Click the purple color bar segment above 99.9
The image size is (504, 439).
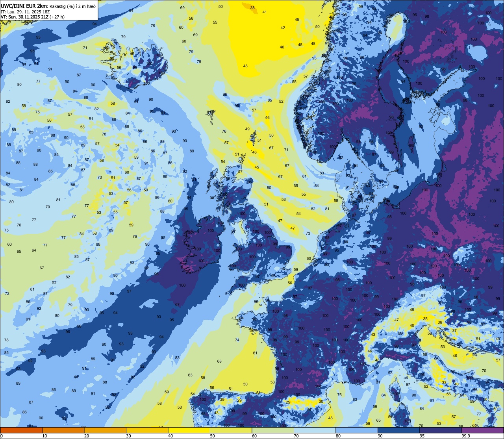482,430
